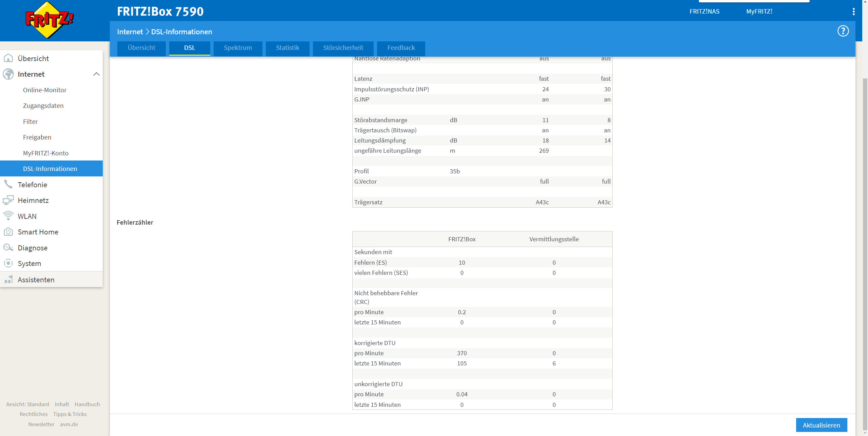
Task: Click Ansicht: Standard footer link
Action: tap(27, 404)
